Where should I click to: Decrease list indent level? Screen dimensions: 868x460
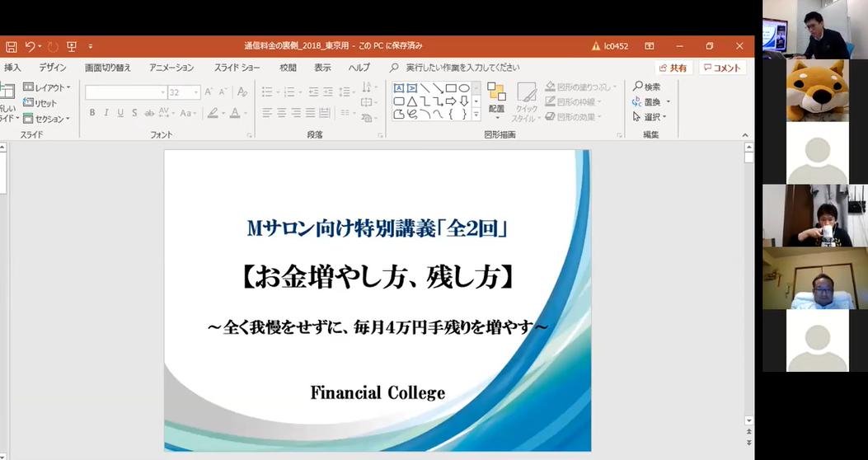click(313, 92)
